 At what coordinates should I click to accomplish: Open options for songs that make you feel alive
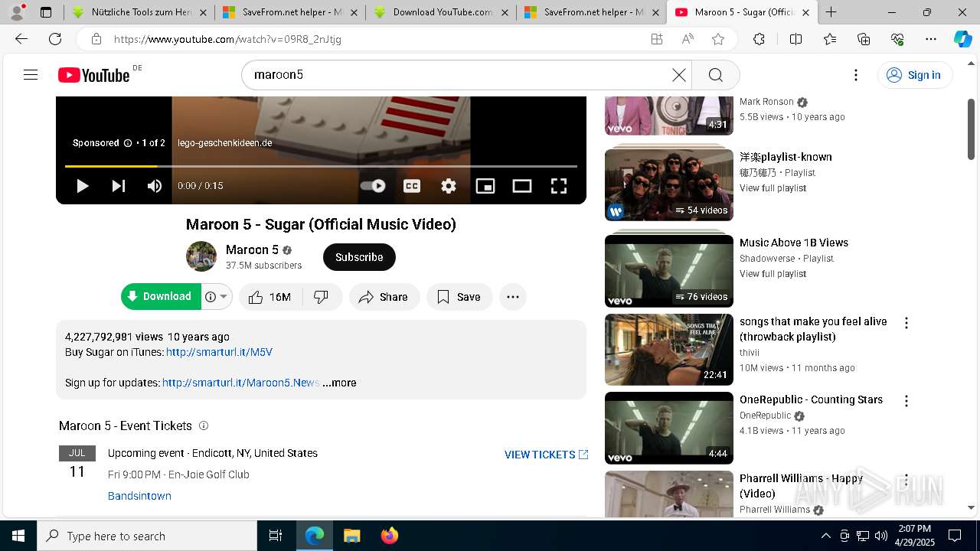pos(906,323)
